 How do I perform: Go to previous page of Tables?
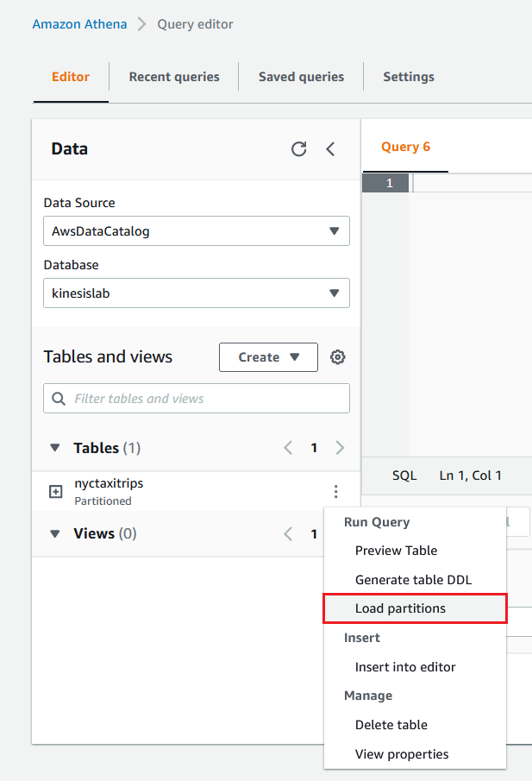288,448
